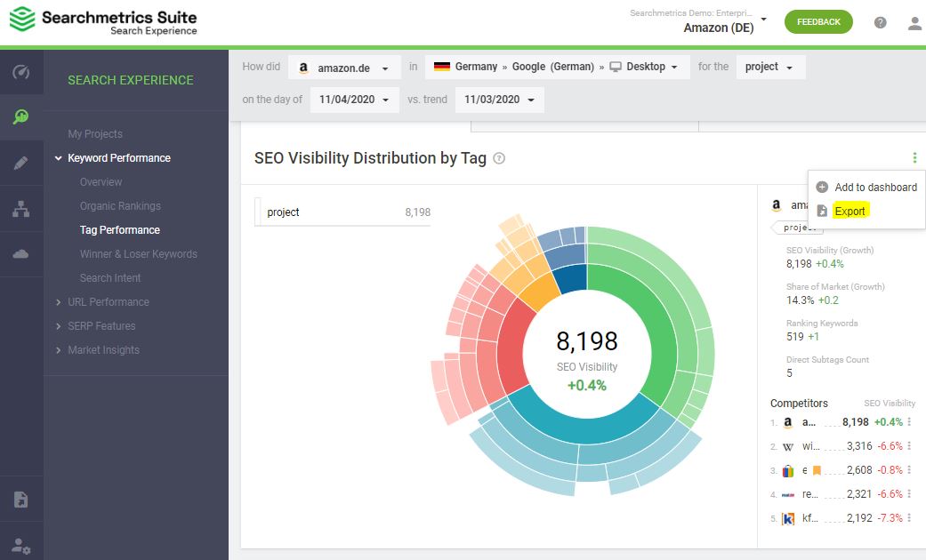Click the Amazon logo in details panel

click(777, 204)
